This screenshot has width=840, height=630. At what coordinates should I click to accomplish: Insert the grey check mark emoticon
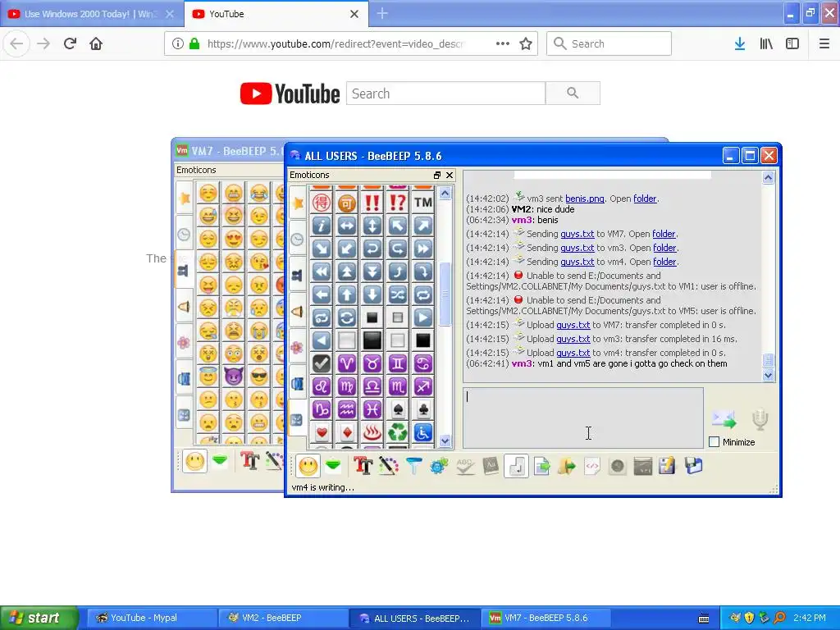pos(322,363)
